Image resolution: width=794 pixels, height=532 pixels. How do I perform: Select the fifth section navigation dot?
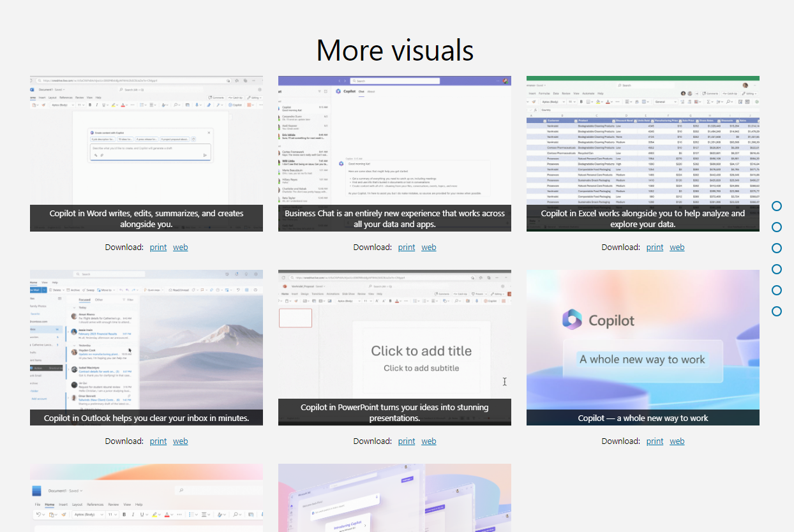[777, 290]
